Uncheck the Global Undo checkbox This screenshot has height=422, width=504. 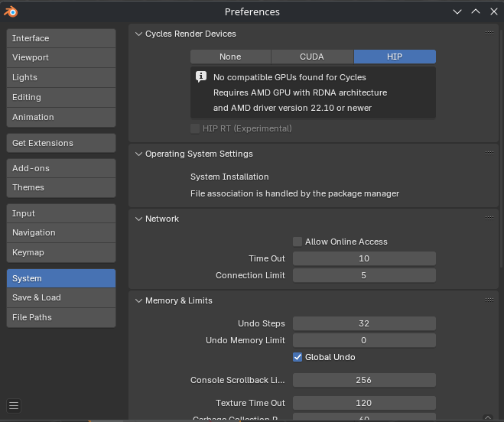click(298, 357)
